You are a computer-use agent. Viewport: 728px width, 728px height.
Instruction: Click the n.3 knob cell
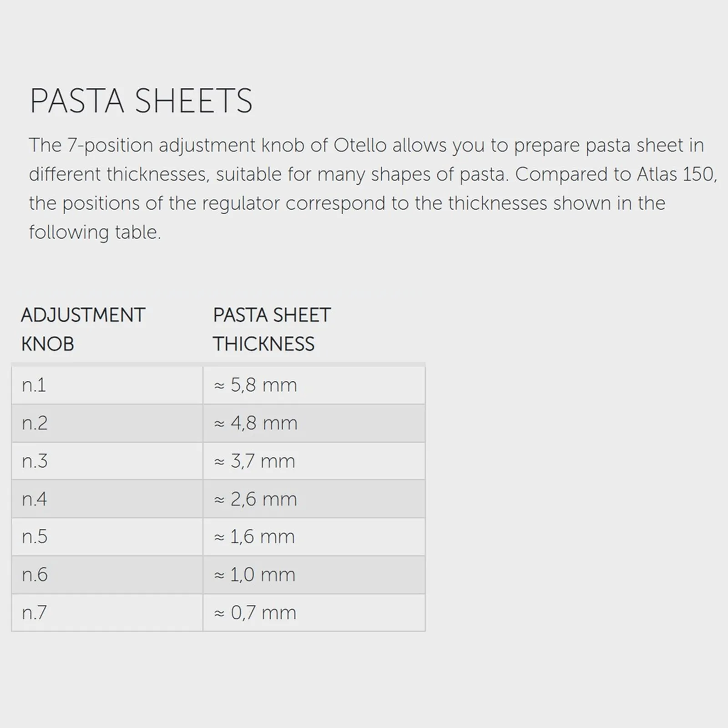point(107,461)
